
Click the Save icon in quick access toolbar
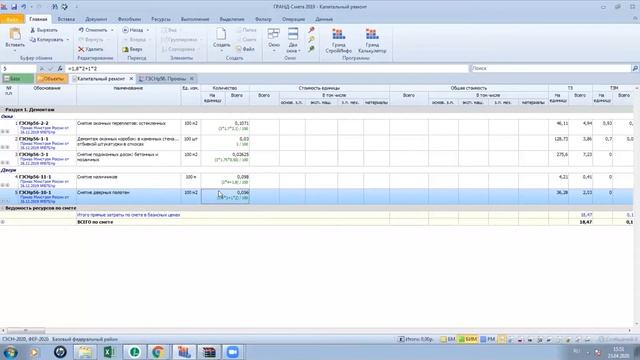[14, 7]
